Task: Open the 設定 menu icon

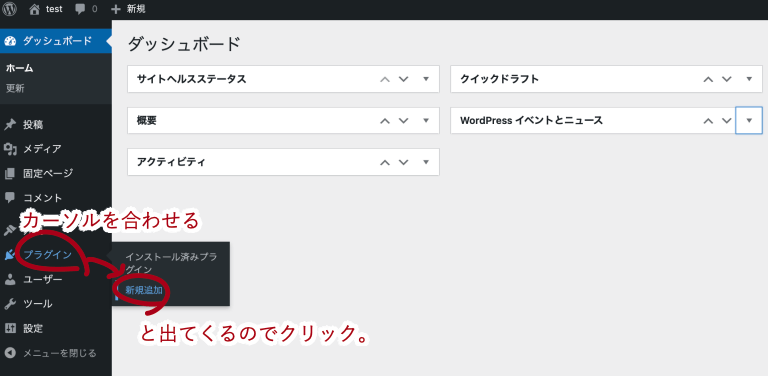Action: (10, 328)
